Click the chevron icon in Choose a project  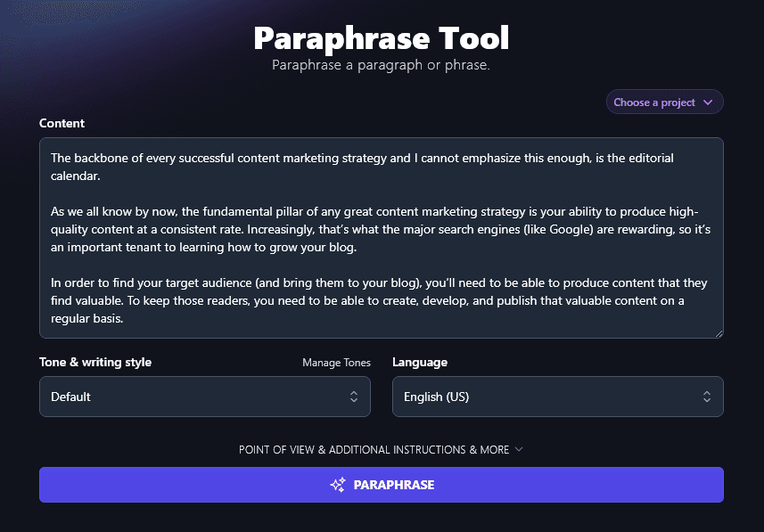point(708,102)
